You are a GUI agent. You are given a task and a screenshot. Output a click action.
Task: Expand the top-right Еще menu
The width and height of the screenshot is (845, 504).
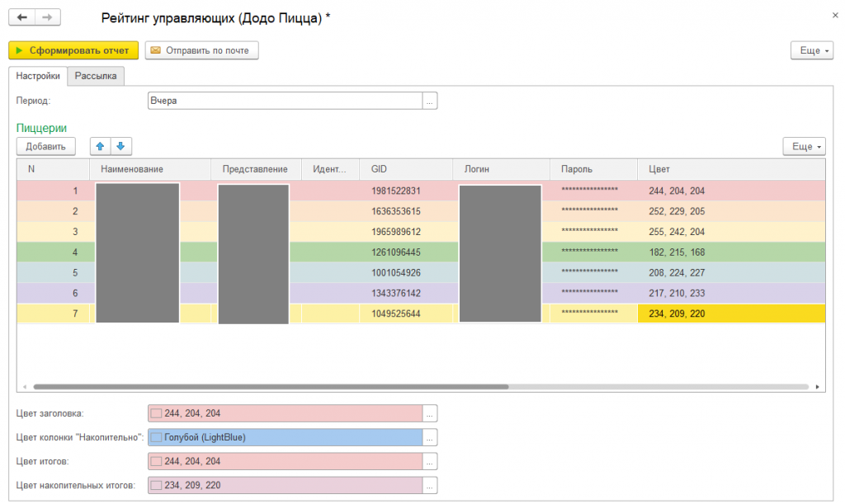coord(810,50)
